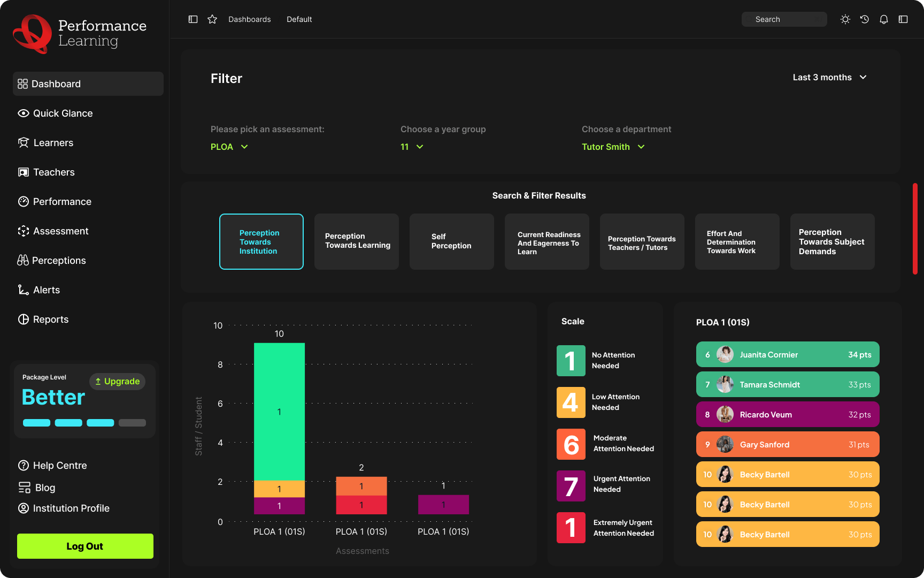Switch theme with the sun icon
This screenshot has height=578, width=924.
coord(845,19)
